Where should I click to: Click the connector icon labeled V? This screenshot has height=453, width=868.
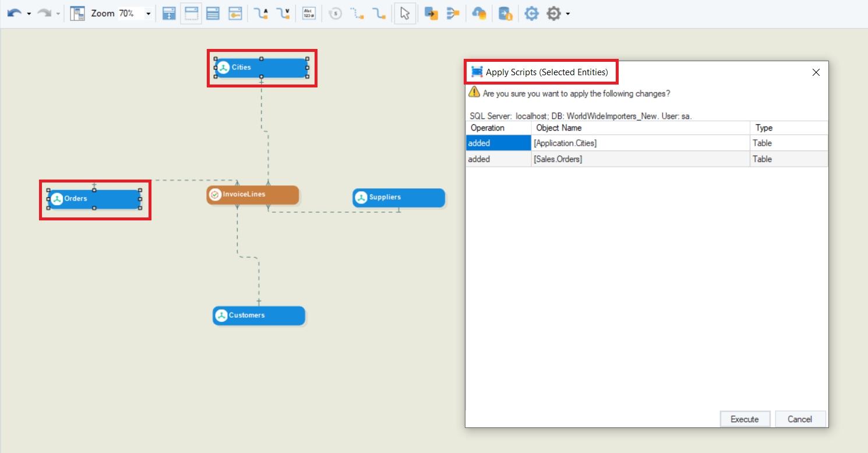click(x=283, y=13)
